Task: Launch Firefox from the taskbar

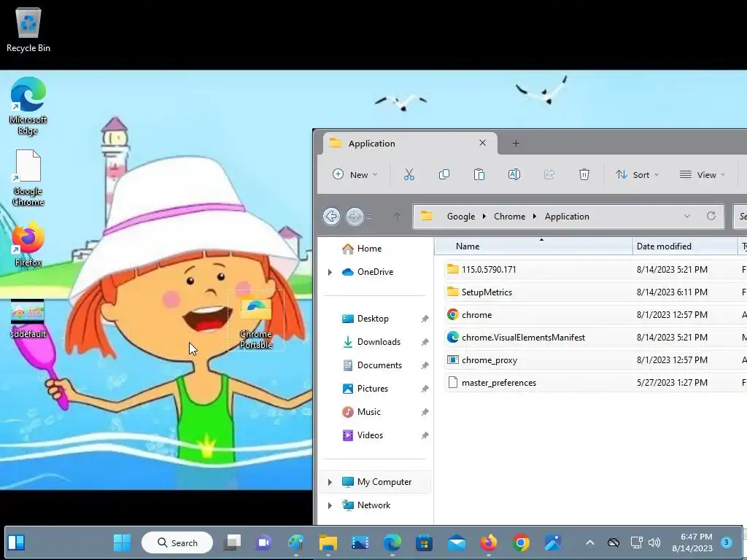Action: point(488,542)
